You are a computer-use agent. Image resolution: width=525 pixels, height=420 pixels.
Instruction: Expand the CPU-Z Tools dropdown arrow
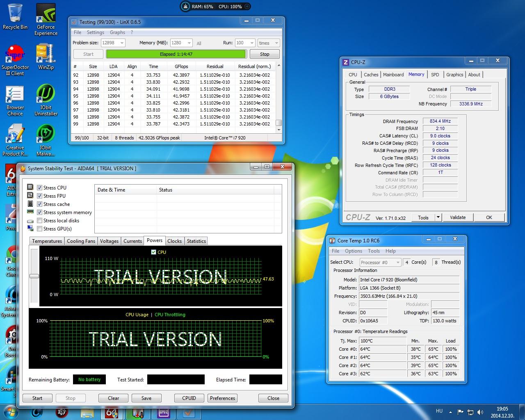click(x=438, y=217)
